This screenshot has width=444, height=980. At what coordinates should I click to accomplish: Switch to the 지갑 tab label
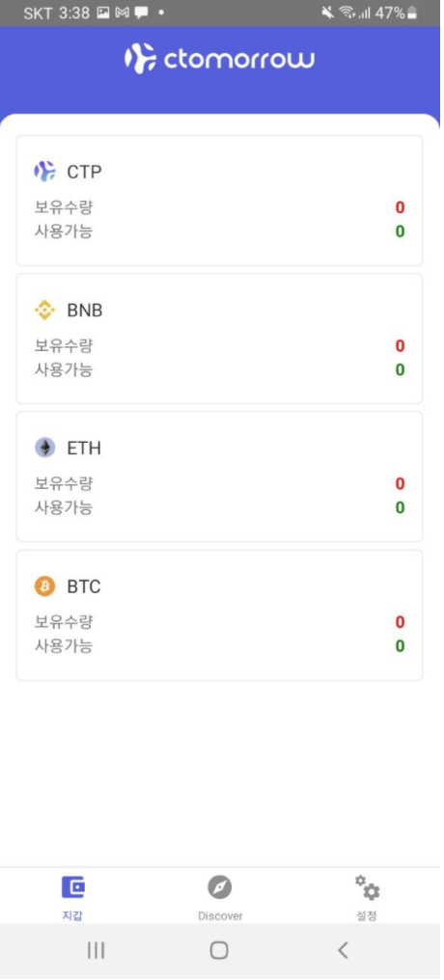(72, 915)
